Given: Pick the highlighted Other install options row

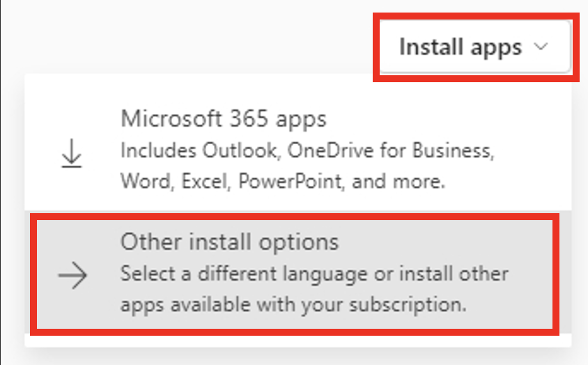Looking at the screenshot, I should pyautogui.click(x=295, y=274).
